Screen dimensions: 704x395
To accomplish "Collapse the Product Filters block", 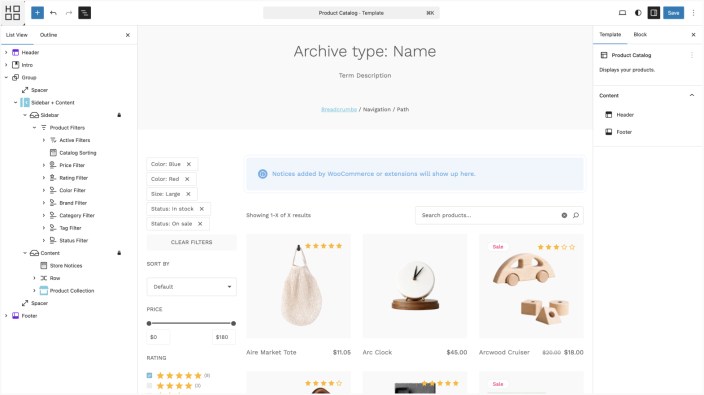I will click(x=35, y=127).
